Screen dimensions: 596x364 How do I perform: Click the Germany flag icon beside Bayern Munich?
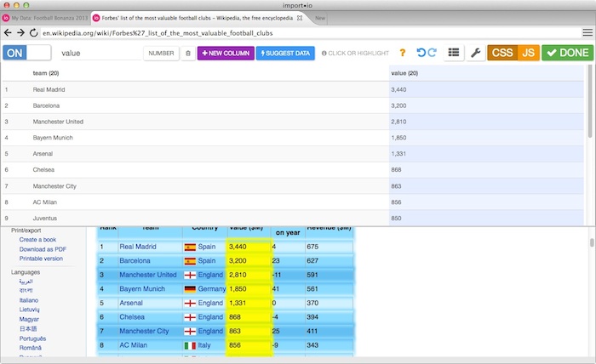[x=190, y=289]
